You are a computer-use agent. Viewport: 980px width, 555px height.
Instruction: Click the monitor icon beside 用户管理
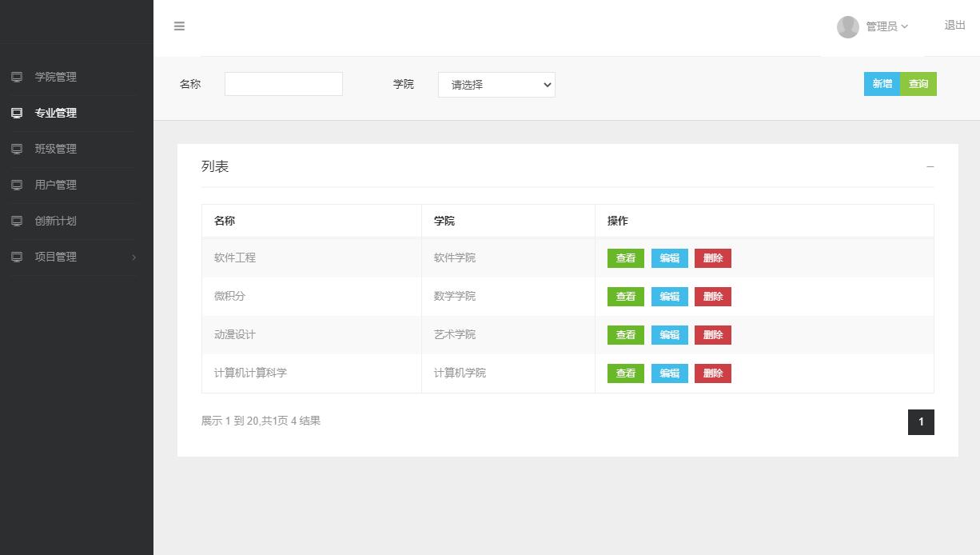(15, 185)
